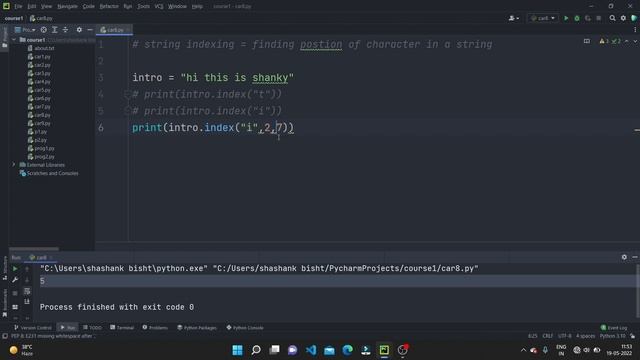Click the Stop icon in the top toolbar

[598, 18]
